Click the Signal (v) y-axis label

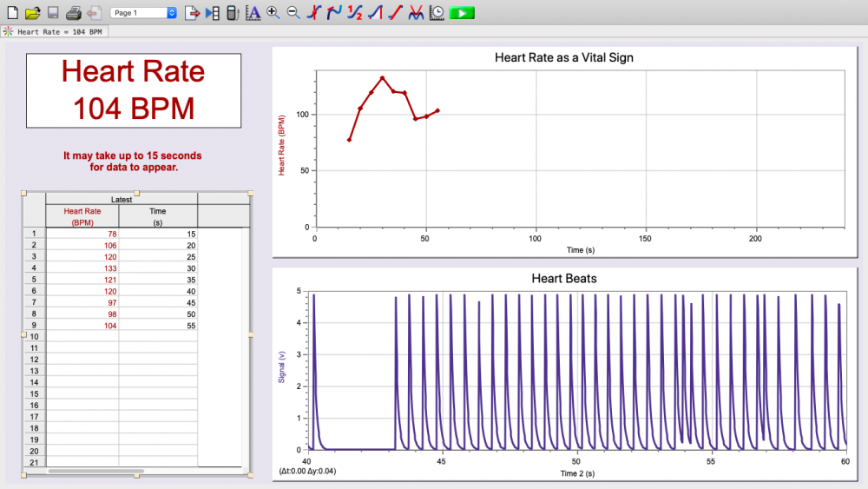click(281, 367)
